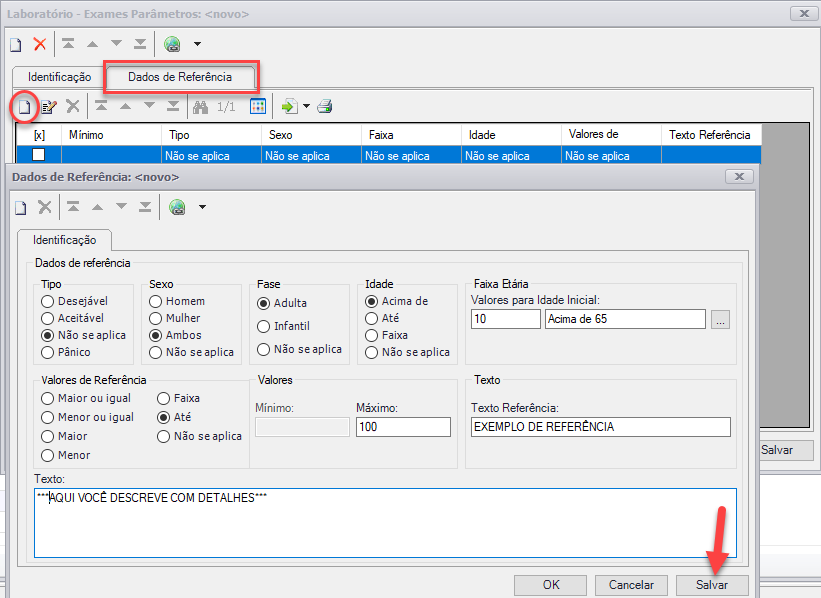Jump to first row in grid toolbar
The image size is (821, 598).
tap(101, 106)
